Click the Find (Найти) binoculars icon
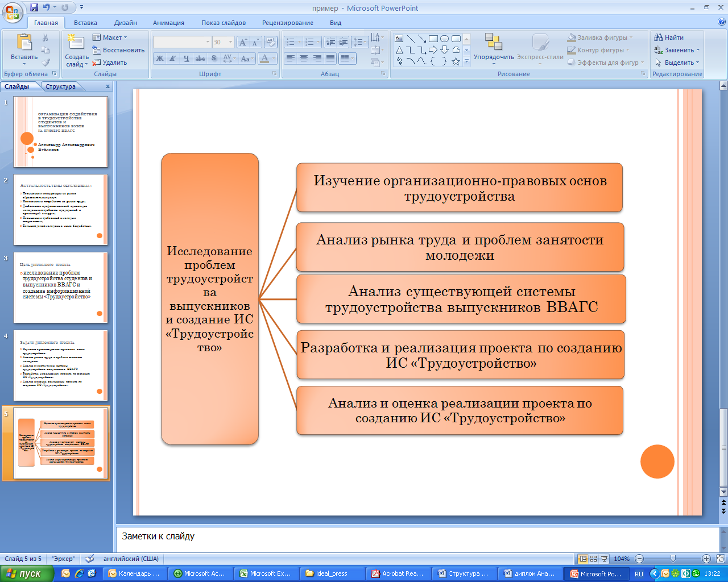Image resolution: width=728 pixels, height=582 pixels. [659, 38]
